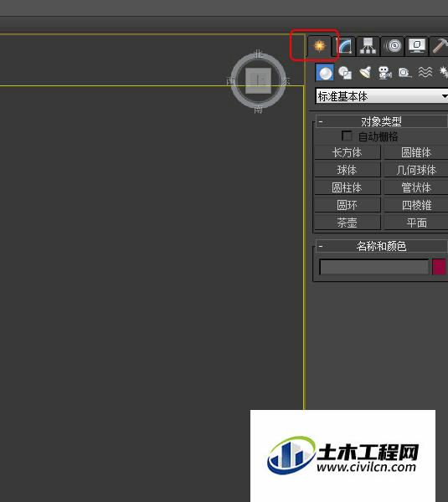Viewport: 448px width, 502px height.
Task: Click the 东 label on the ViewCube compass
Action: 286,81
